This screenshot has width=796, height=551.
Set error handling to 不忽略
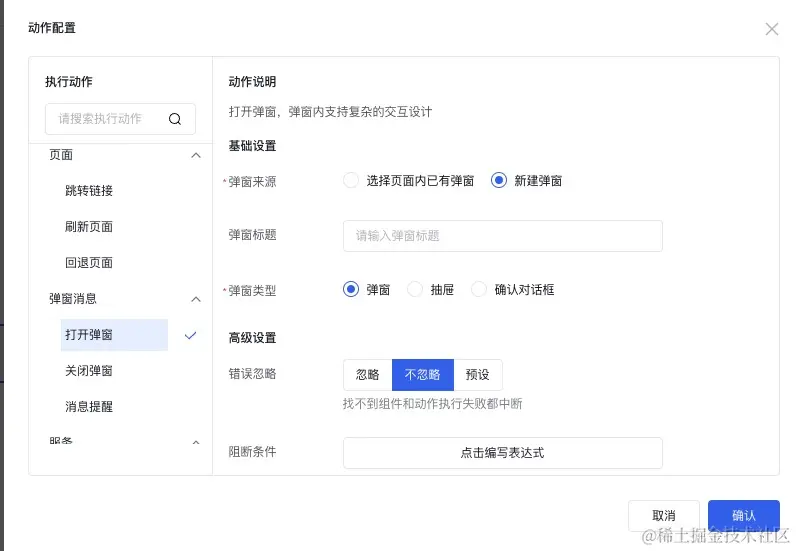(422, 375)
